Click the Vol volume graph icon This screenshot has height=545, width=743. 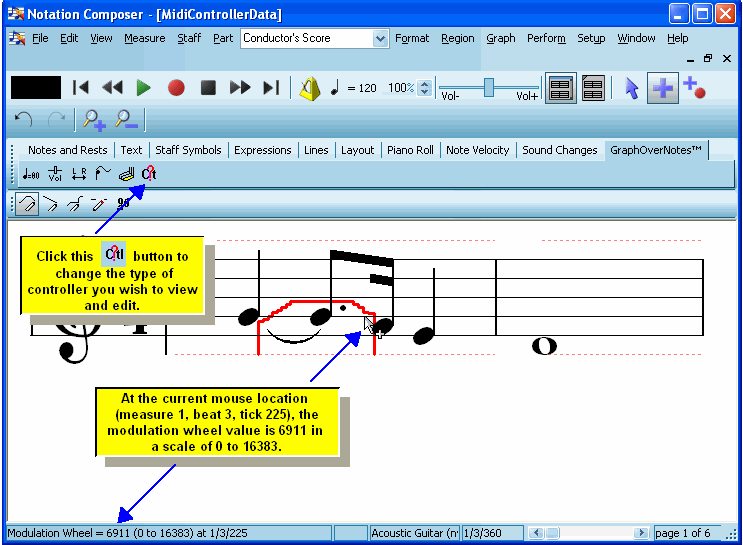(55, 174)
